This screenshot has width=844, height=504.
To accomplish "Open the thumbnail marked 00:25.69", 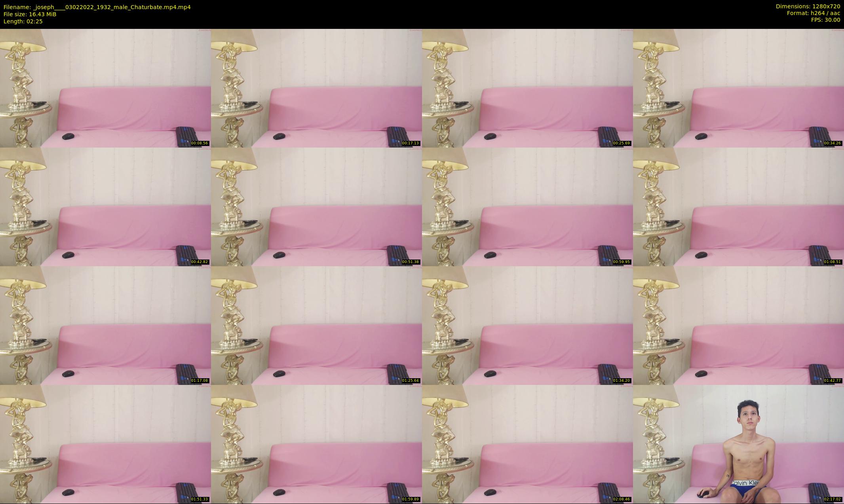I will 527,88.
